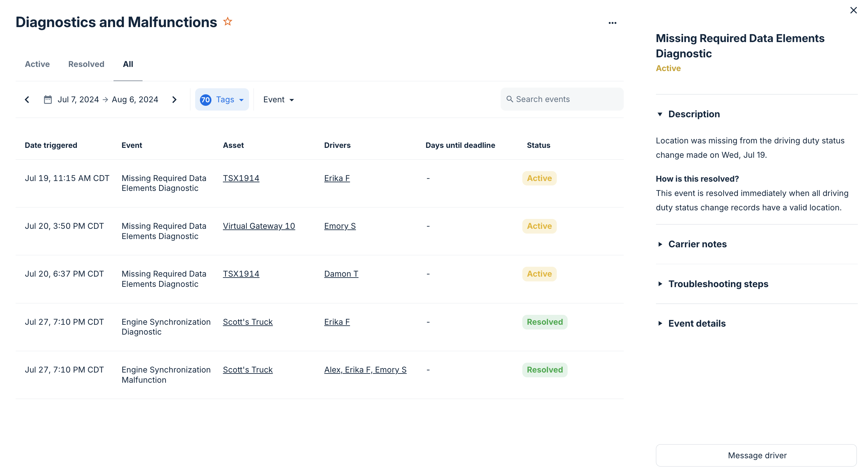Open Scott's Truck in Engine Synchronization Malfunction row

tap(248, 370)
